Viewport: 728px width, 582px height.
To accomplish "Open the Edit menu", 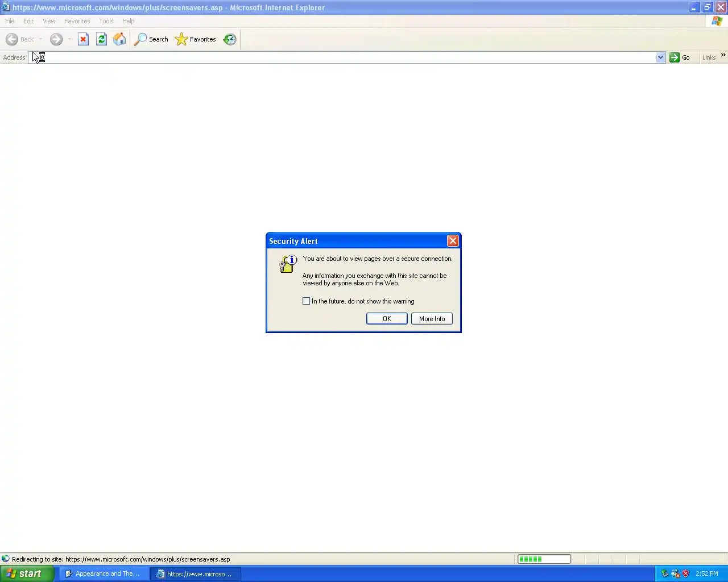I will point(28,21).
